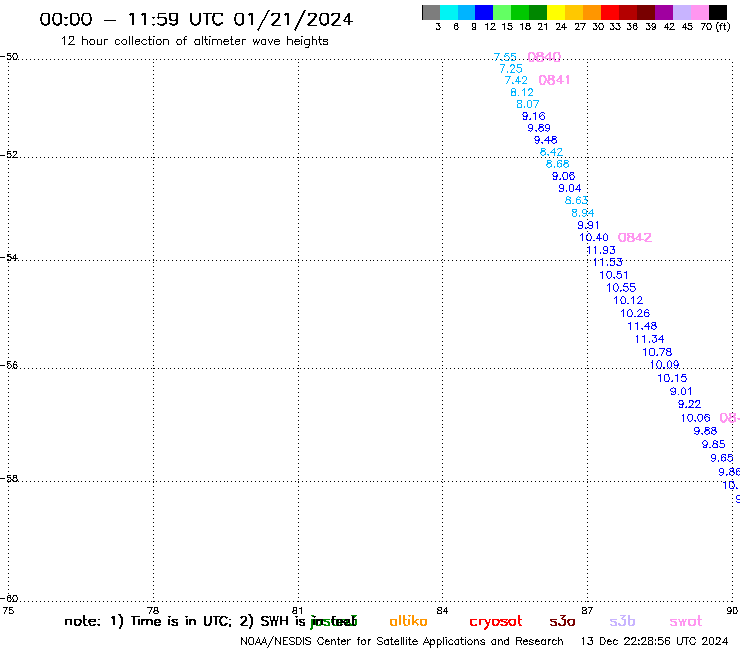The image size is (740, 650).
Task: Click the pink 0840 time stamp
Action: (x=544, y=57)
